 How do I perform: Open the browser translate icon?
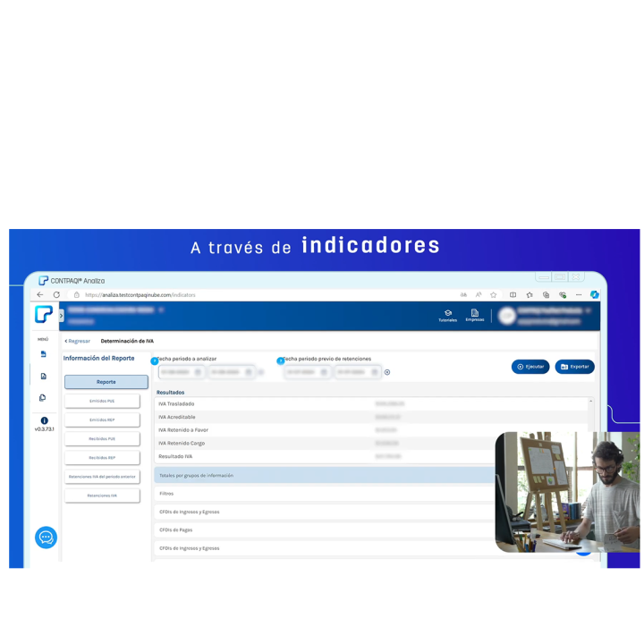click(x=463, y=294)
